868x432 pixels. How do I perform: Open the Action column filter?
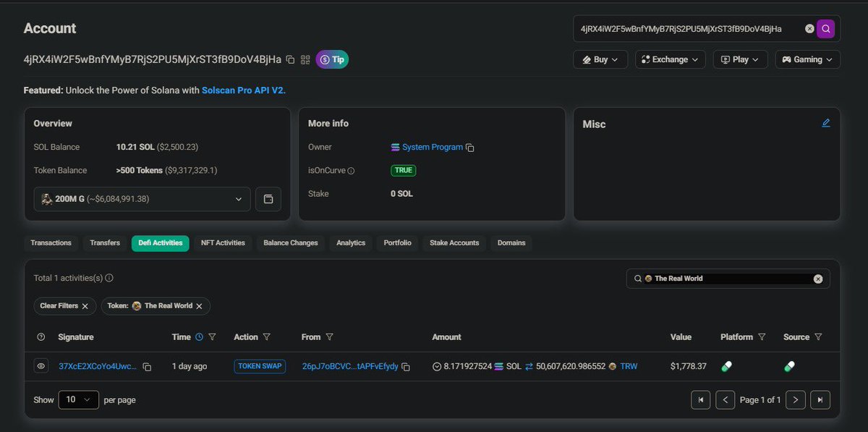(x=267, y=337)
